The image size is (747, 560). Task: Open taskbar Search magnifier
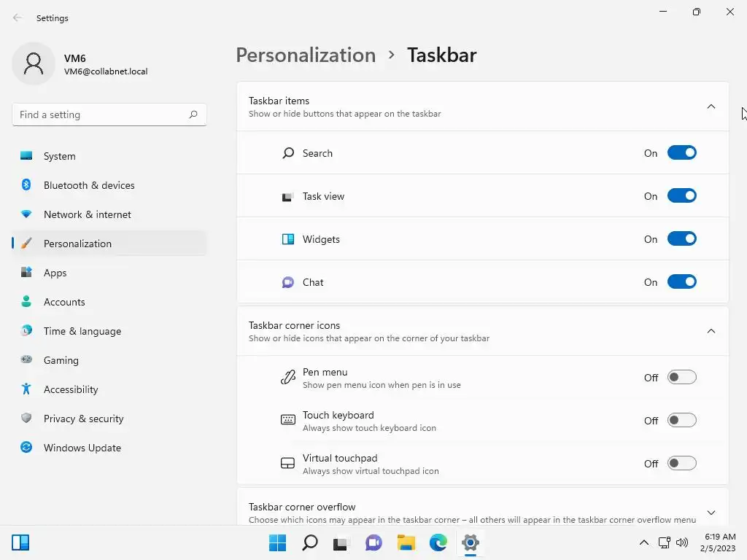pyautogui.click(x=310, y=542)
